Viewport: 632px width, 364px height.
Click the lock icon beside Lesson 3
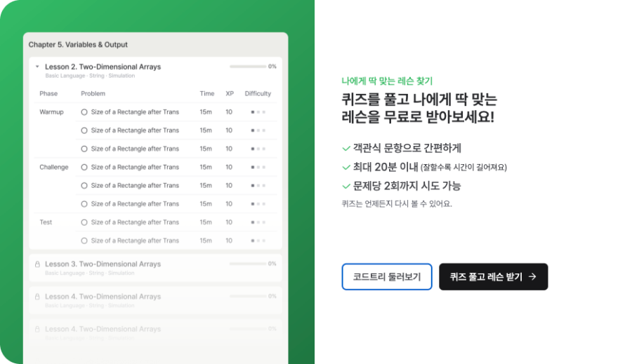click(37, 264)
